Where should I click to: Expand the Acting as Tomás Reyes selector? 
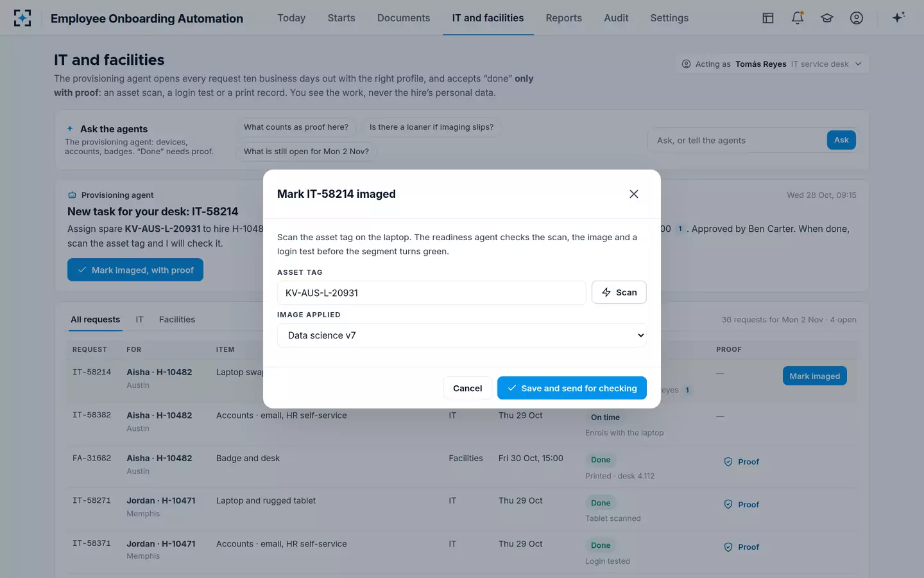point(772,64)
